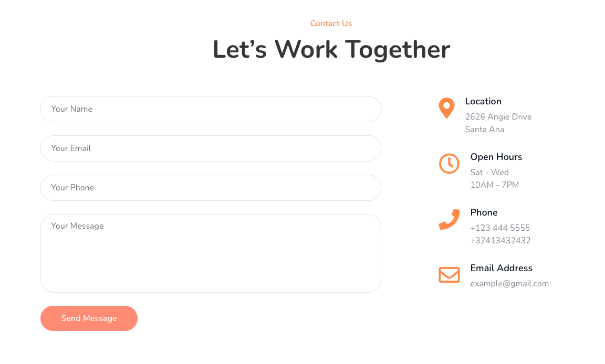
Task: Focus the Your Name input field
Action: (x=211, y=109)
